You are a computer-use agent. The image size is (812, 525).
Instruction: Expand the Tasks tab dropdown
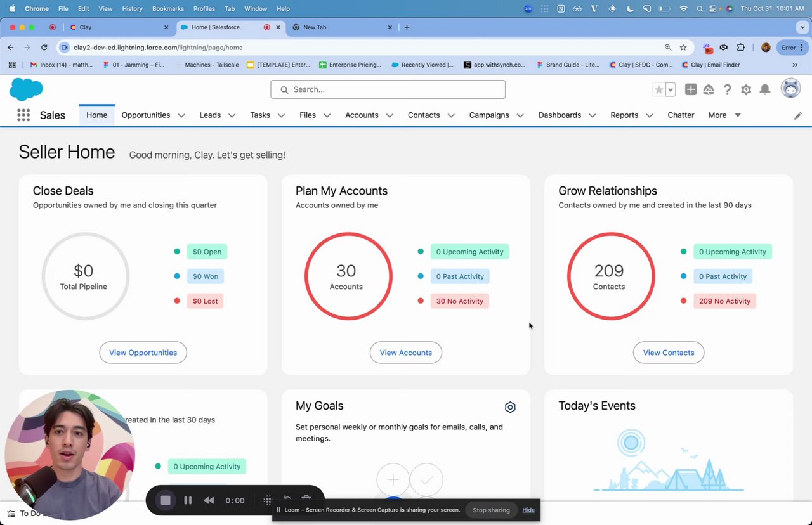tap(281, 115)
